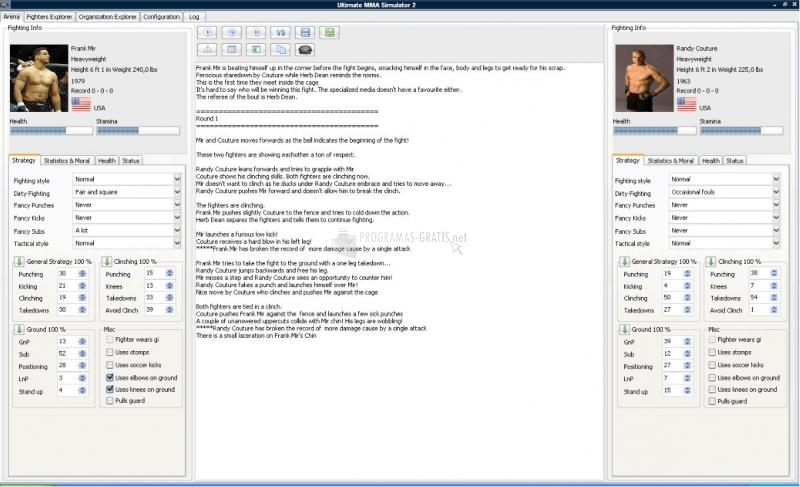800x487 pixels.
Task: Enable Uses stomps for Frank Mir
Action: (x=110, y=352)
